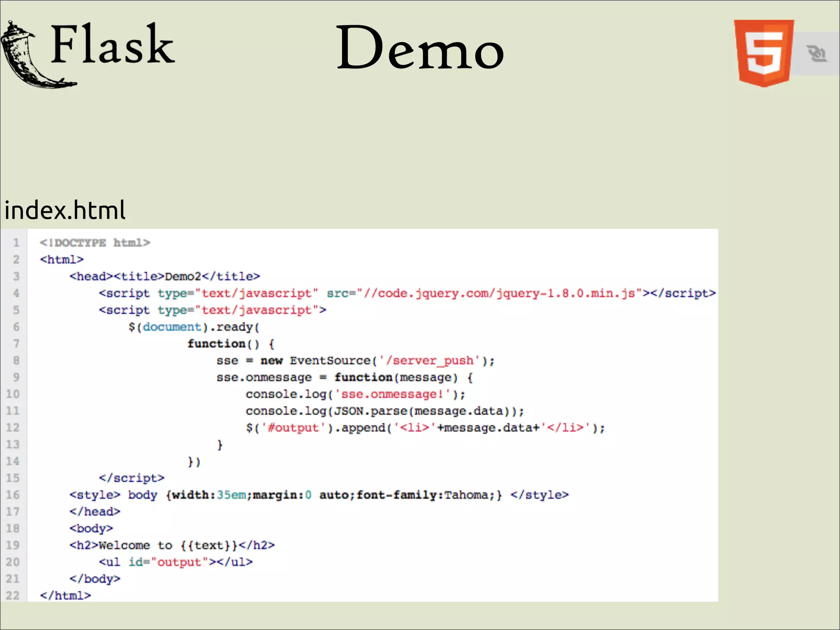Image resolution: width=840 pixels, height=630 pixels.
Task: Click 'function() {' on line 7
Action: tap(231, 344)
